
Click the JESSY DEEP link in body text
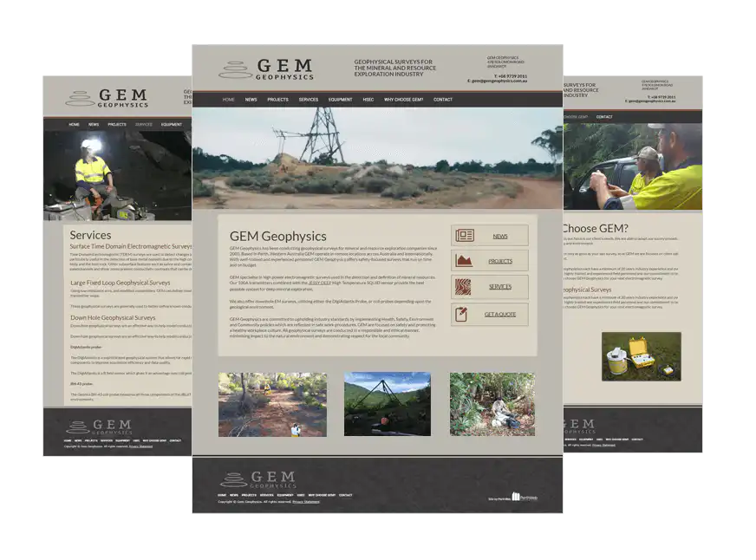pos(320,283)
